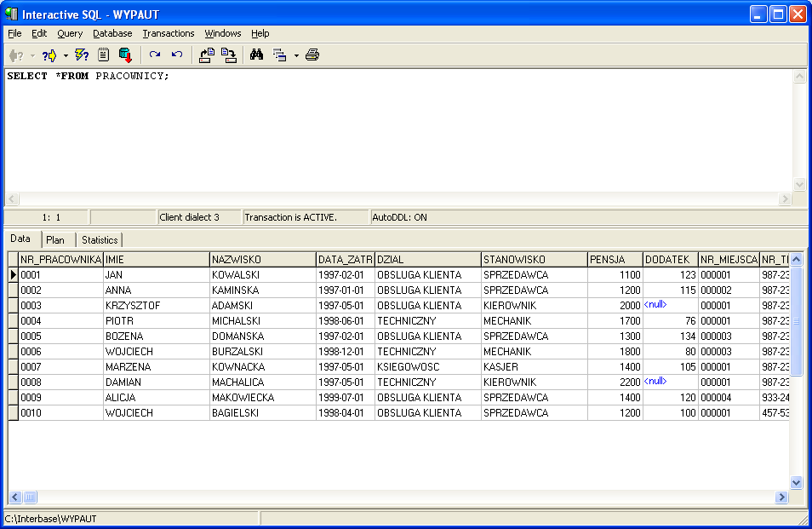Click the left-curved arrow toolbar icon
Viewport: 812px width, 529px height.
point(177,55)
